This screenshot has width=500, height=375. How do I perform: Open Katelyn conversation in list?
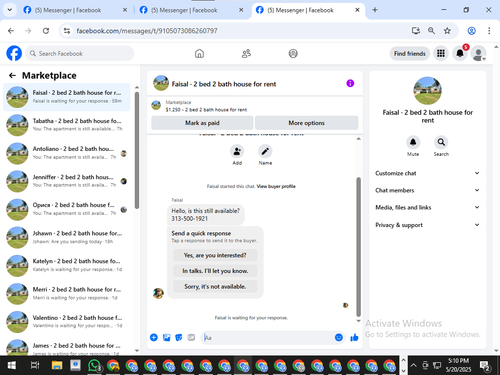[x=67, y=265]
